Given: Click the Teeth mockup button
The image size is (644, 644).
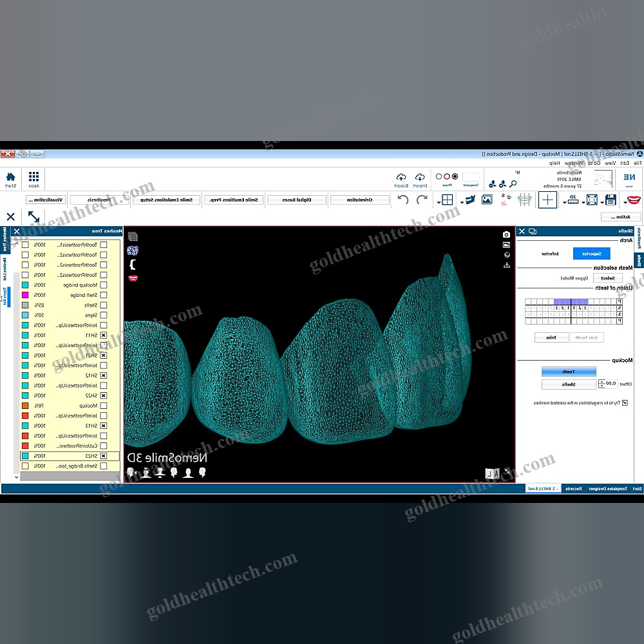Looking at the screenshot, I should pos(569,372).
